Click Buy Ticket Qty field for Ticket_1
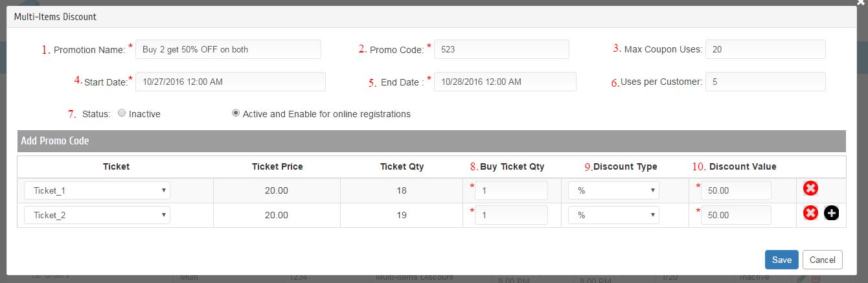This screenshot has width=868, height=283. (511, 190)
